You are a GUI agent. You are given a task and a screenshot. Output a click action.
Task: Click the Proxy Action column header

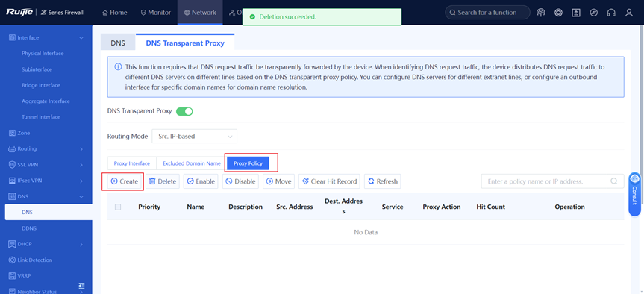[x=442, y=207]
